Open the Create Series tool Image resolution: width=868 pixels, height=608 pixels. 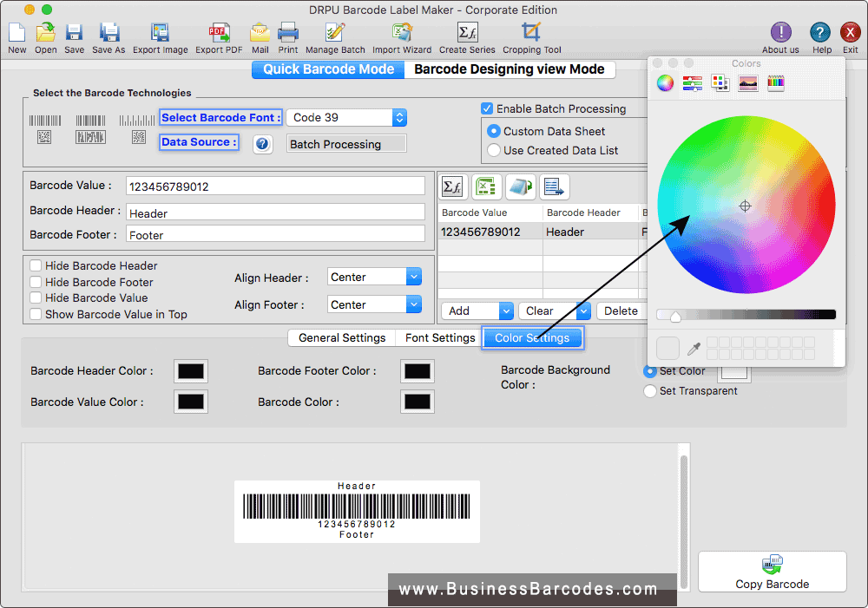[x=467, y=33]
